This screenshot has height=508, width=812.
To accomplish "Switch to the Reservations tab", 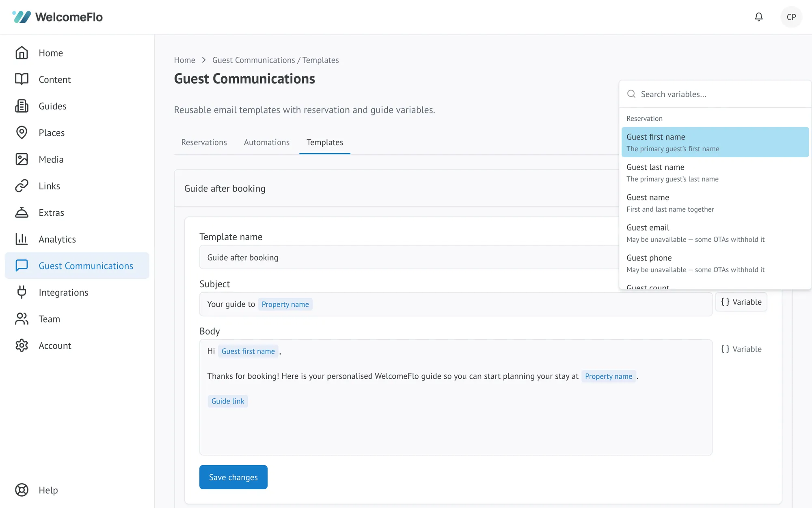I will click(x=204, y=142).
